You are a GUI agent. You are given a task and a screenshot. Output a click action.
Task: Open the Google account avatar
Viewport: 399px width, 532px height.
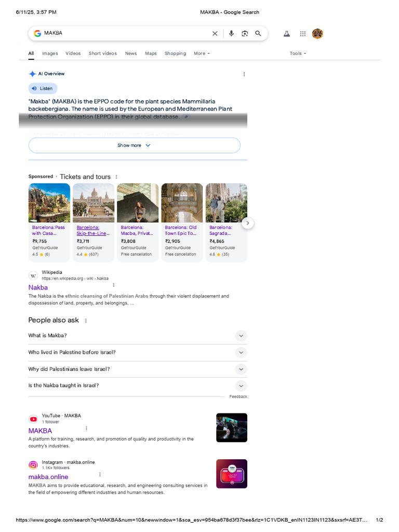point(317,34)
